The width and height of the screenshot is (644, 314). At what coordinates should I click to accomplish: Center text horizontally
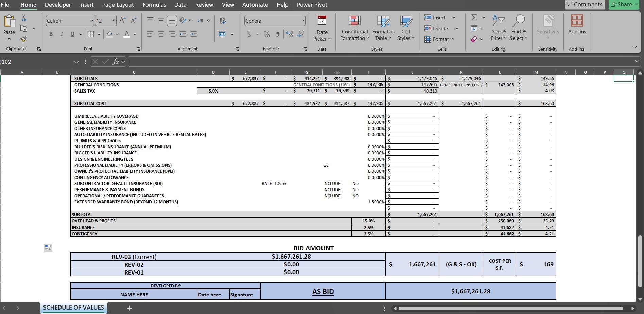pos(161,34)
